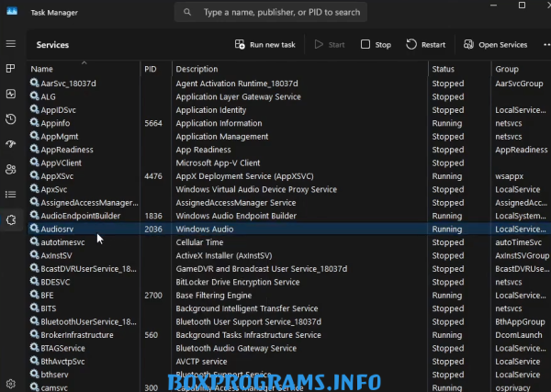Select BcastDVRUserService_18 service name
The image size is (551, 392).
pos(88,269)
